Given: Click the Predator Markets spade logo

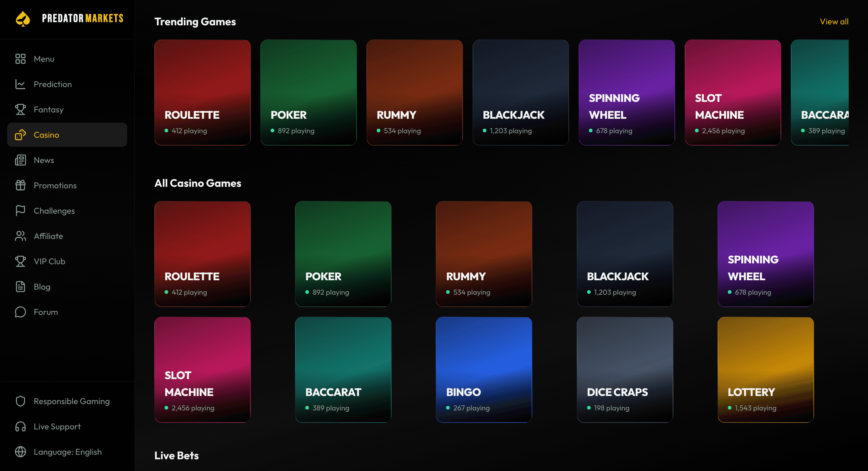Looking at the screenshot, I should [23, 18].
